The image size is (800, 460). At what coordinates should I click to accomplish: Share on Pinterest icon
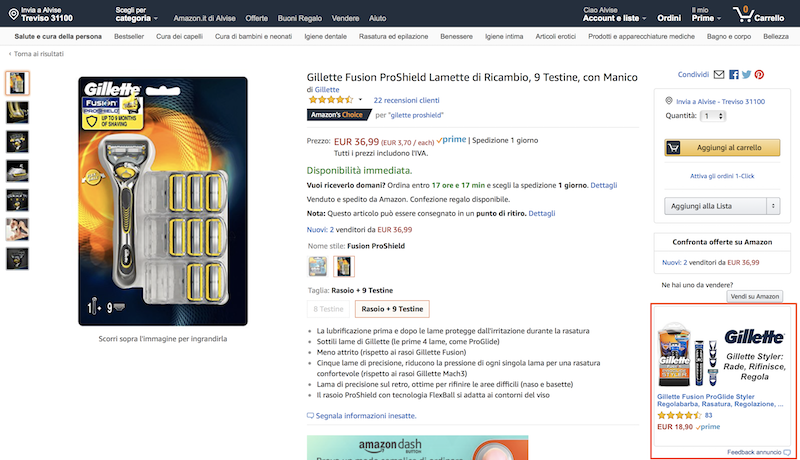(759, 74)
